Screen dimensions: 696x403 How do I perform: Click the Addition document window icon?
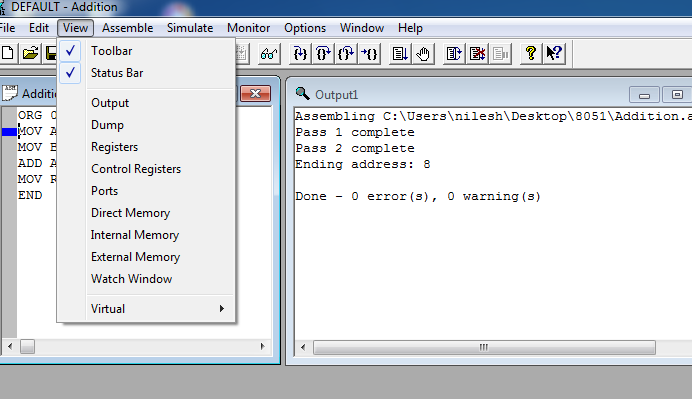pos(10,93)
